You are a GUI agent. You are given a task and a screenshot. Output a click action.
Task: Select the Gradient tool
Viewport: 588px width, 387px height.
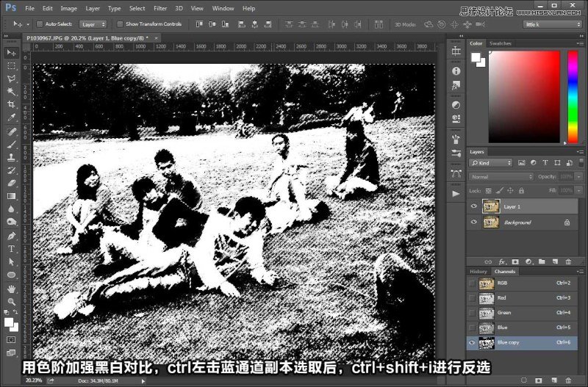click(11, 196)
